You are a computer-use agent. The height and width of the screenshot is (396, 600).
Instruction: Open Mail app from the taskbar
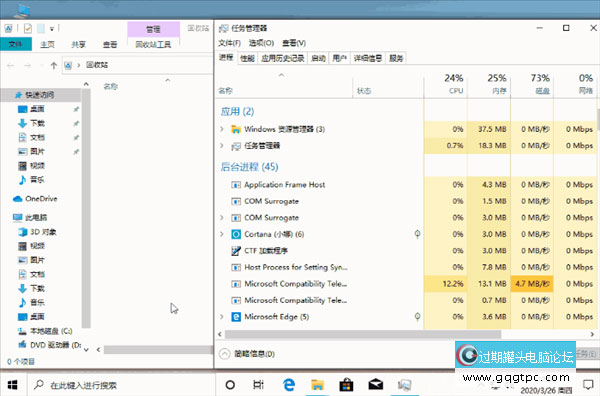coord(375,384)
